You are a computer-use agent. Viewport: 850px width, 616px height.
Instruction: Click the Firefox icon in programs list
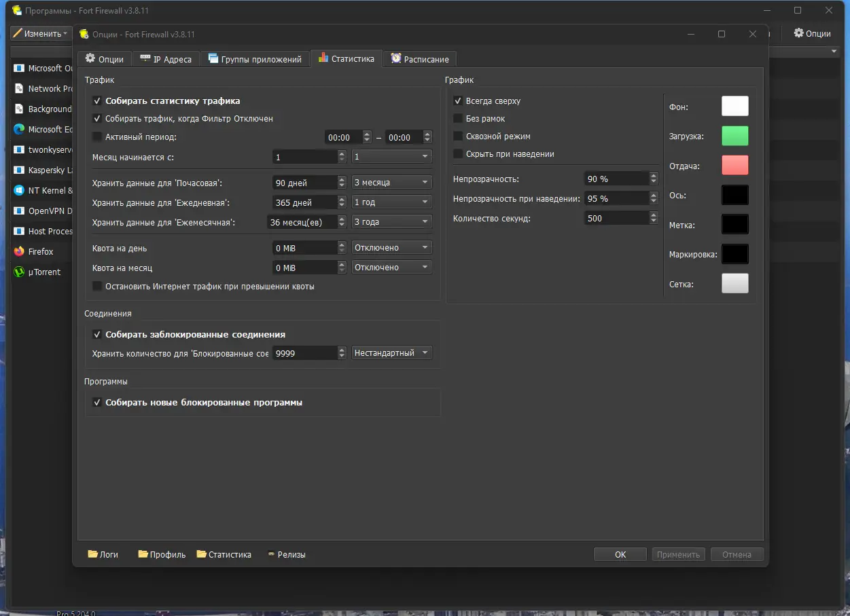coord(19,252)
